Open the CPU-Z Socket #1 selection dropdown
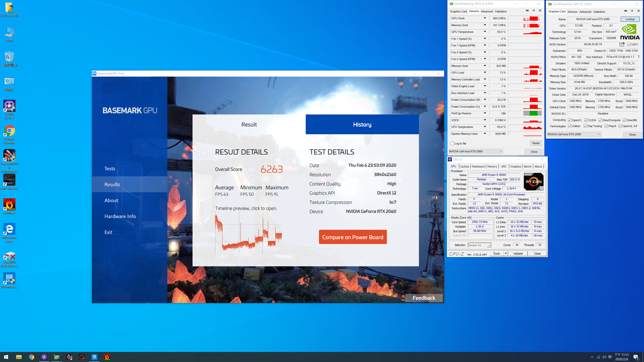644x362 pixels. tap(479, 245)
